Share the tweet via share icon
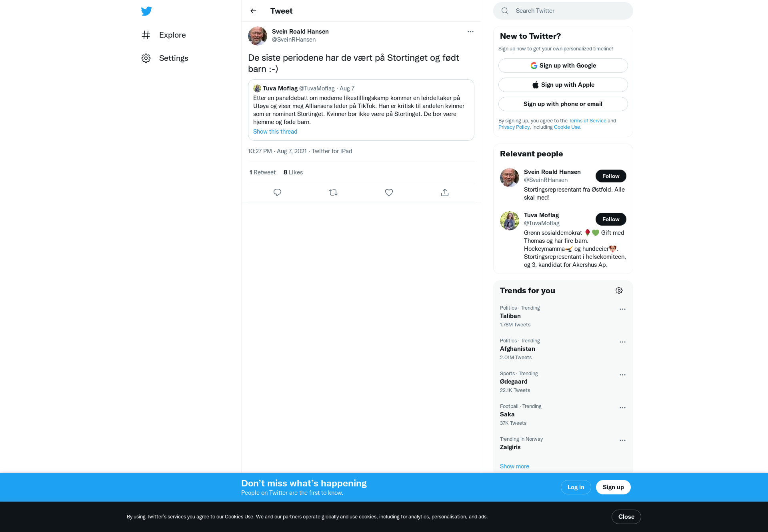The image size is (768, 532). [445, 192]
